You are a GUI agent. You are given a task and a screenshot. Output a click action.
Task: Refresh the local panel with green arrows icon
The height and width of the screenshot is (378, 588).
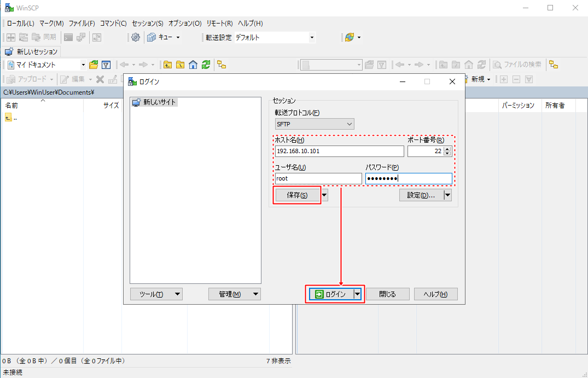pyautogui.click(x=206, y=65)
